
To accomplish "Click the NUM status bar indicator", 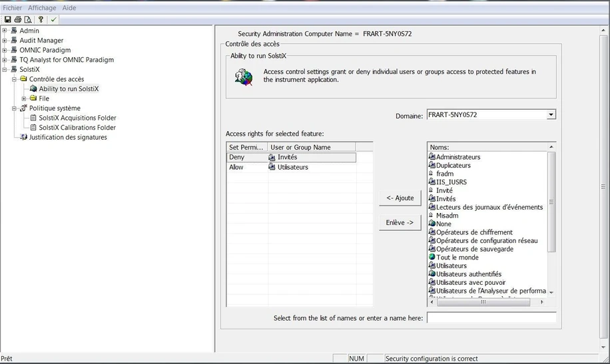I will click(356, 359).
